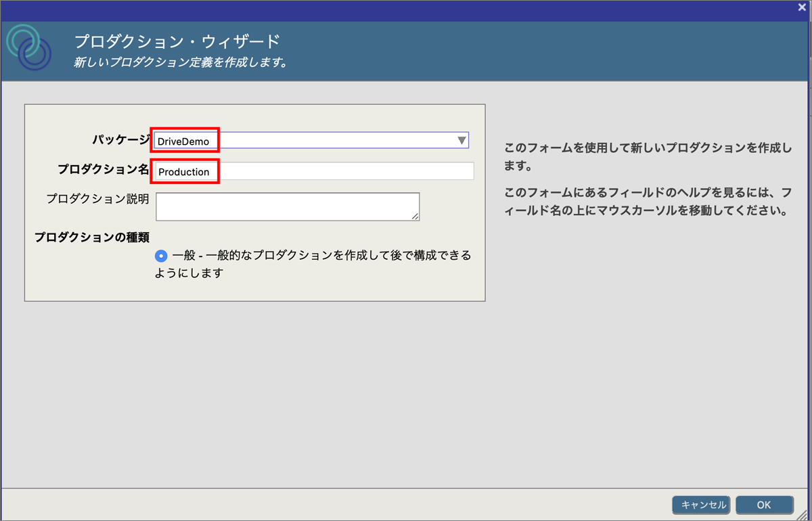The height and width of the screenshot is (521, 812).
Task: Click the プロダクションの種類 heading
Action: point(92,237)
